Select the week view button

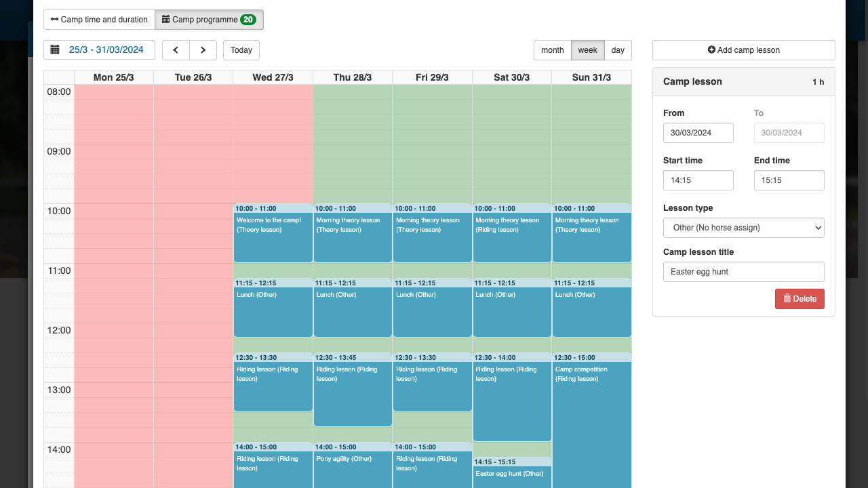tap(587, 50)
